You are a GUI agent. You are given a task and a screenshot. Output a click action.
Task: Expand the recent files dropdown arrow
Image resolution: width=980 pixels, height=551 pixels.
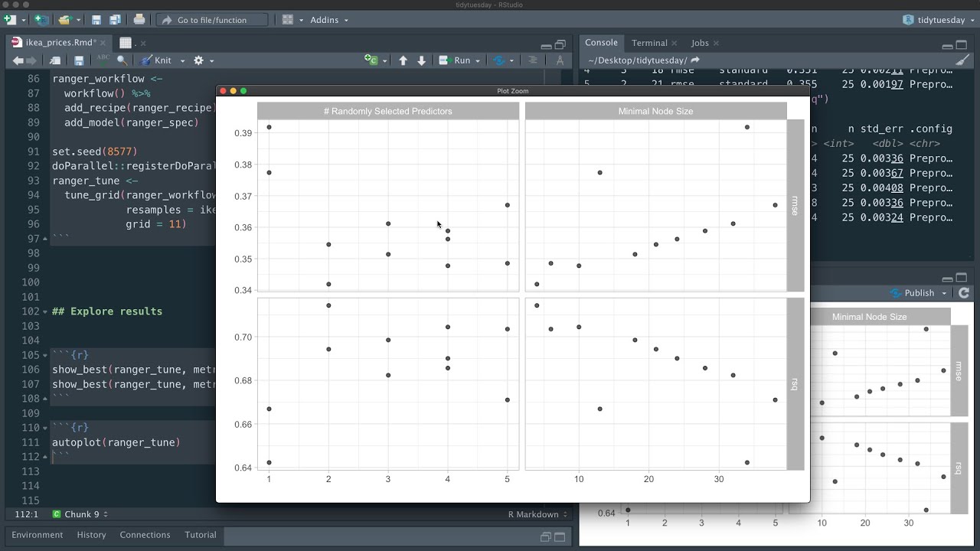79,20
